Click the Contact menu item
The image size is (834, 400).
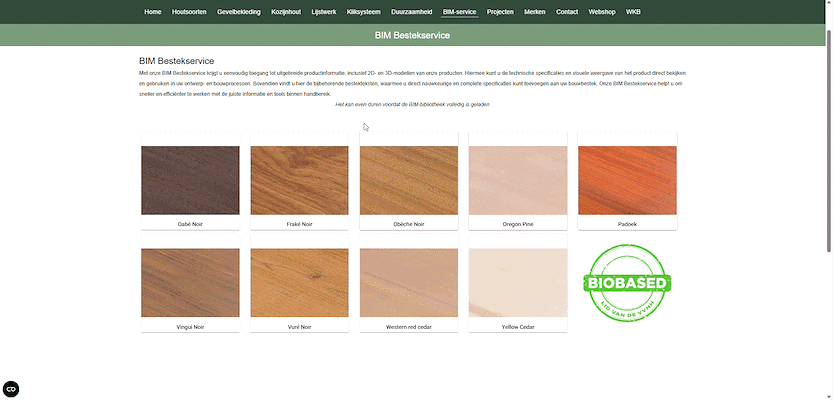pos(567,12)
